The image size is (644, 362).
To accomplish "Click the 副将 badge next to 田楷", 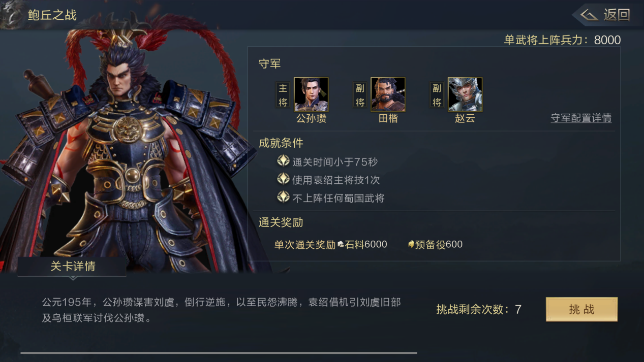I will click(360, 95).
